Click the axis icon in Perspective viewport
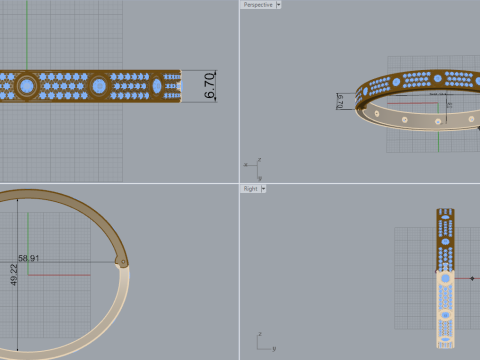 pos(253,169)
